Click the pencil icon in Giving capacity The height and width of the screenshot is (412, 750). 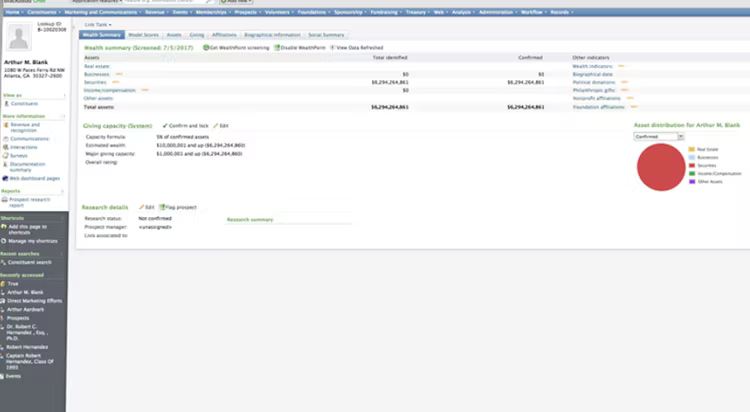click(x=216, y=126)
